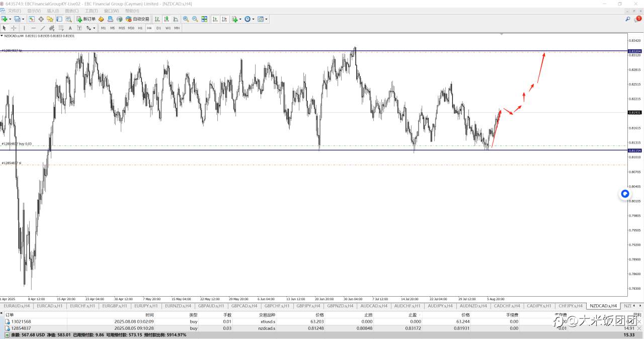Close order 12854837 with X button
Image resolution: width=644 pixels, height=339 pixels.
[640, 328]
